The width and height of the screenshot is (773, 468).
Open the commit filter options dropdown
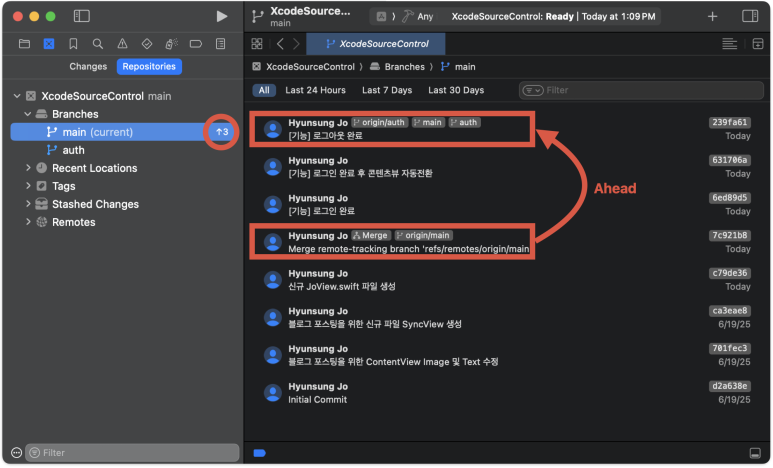pos(533,90)
